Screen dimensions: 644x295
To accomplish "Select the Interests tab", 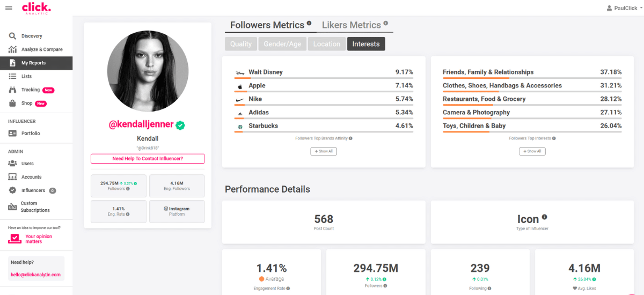I will point(366,44).
